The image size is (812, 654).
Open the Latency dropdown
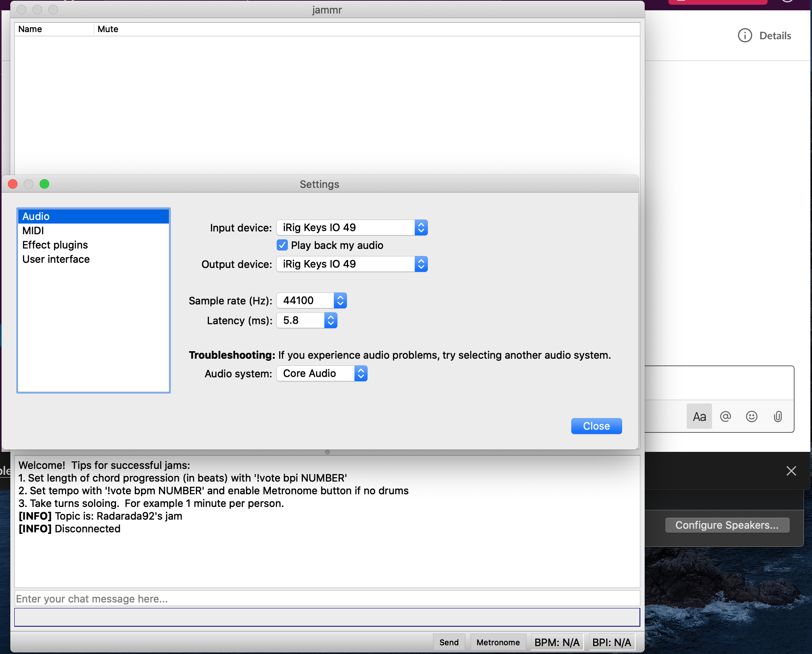306,321
